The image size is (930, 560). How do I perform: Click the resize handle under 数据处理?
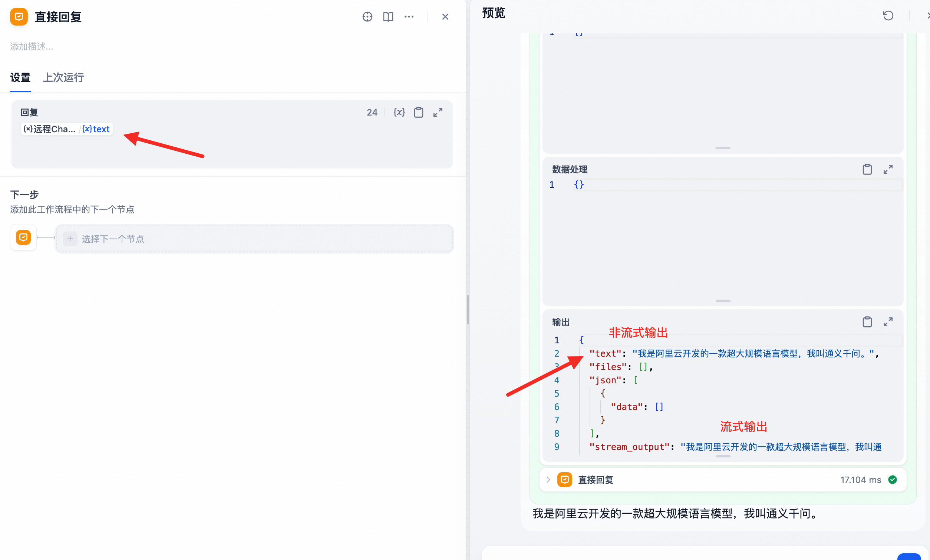(723, 300)
